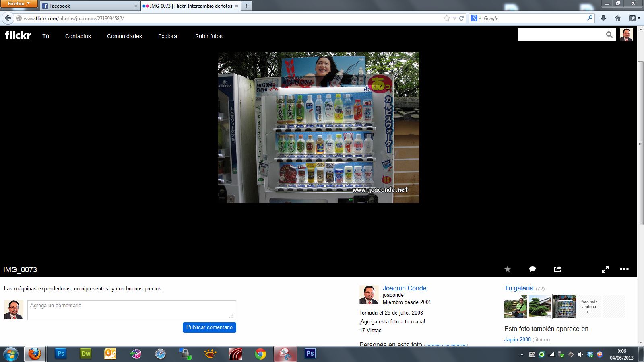
Task: Click the comment bubble icon
Action: [533, 269]
